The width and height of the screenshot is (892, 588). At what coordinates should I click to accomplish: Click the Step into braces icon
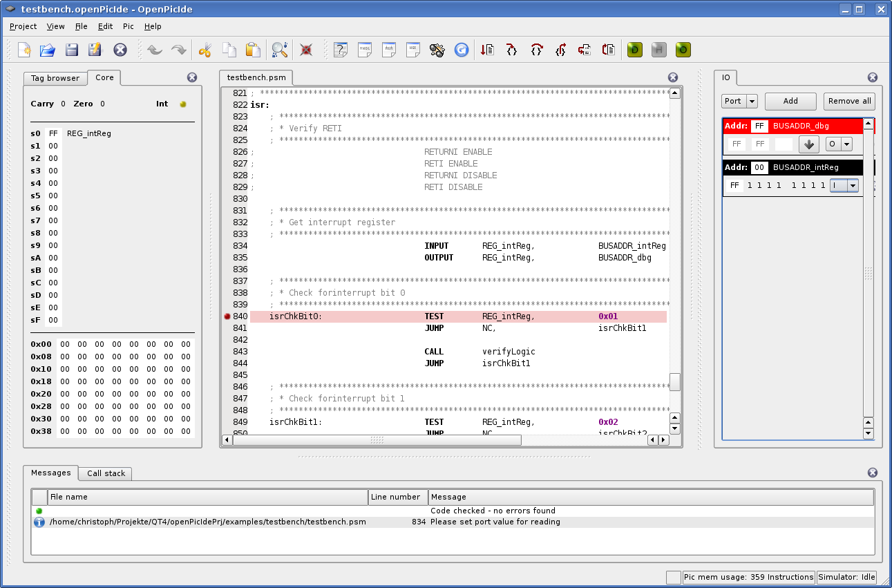(511, 50)
